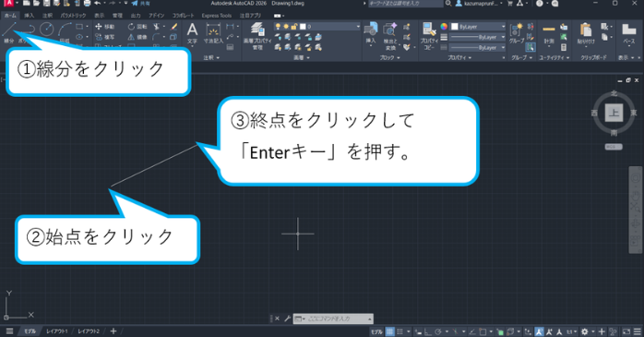Add a new layout with the plus button
This screenshot has height=337, width=644.
coord(113,331)
